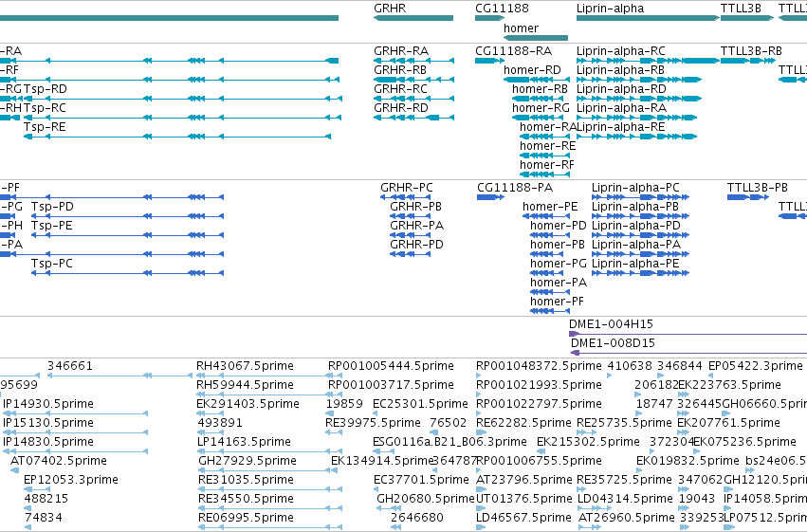The height and width of the screenshot is (532, 807).
Task: Select protein label Liprin-alpha-PE
Action: 635,264
